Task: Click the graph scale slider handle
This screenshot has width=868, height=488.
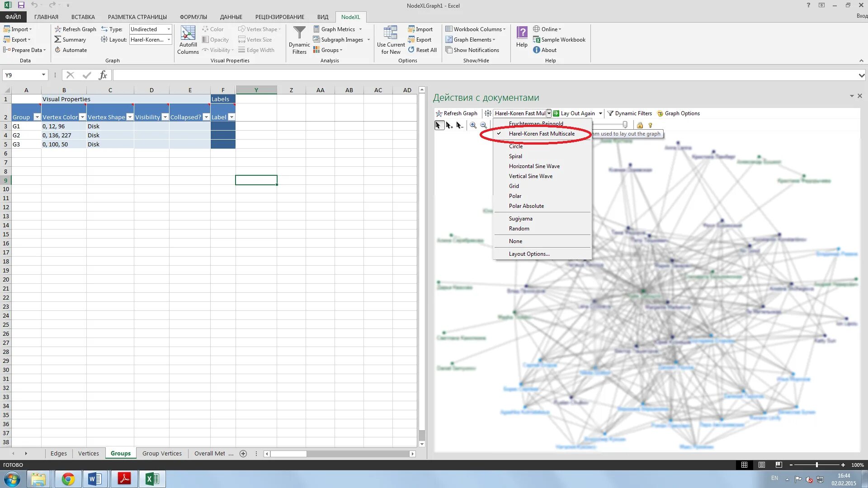Action: coord(625,125)
